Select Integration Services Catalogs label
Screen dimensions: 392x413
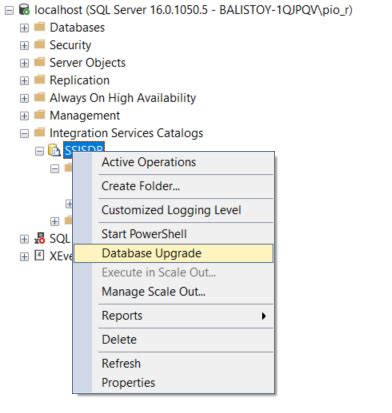(126, 133)
